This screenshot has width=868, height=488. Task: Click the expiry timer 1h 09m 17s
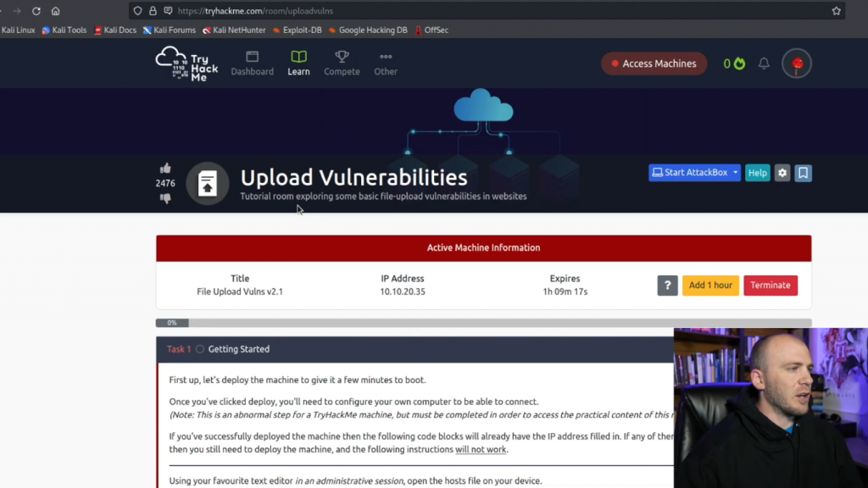(x=565, y=291)
